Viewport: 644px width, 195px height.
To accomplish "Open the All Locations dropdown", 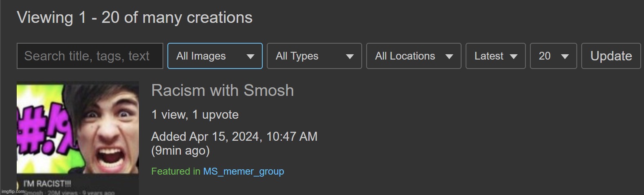I will click(413, 56).
